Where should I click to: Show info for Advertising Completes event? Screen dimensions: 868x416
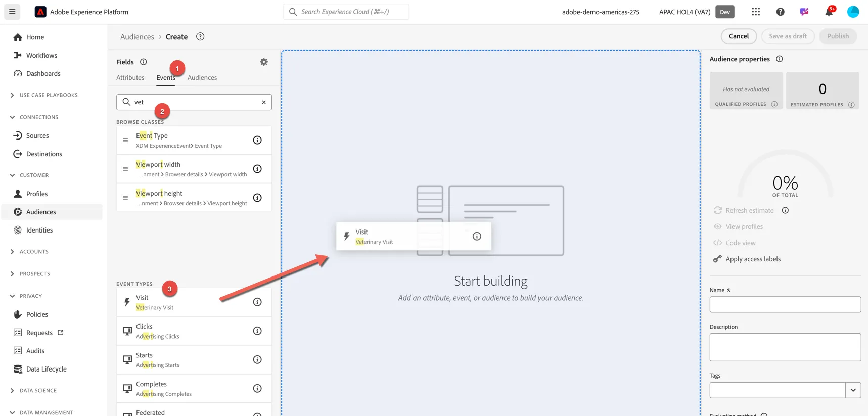point(257,389)
